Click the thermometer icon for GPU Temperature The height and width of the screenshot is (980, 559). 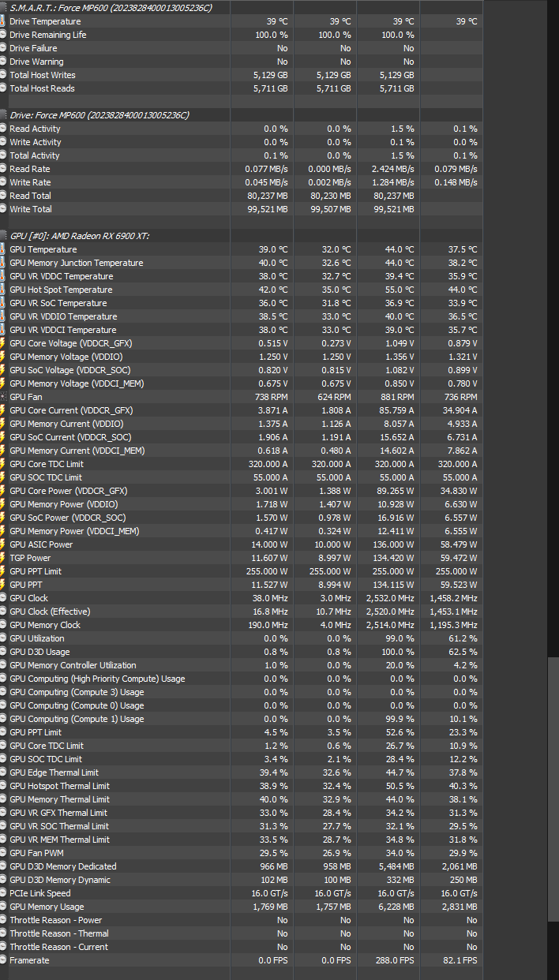[x=3, y=249]
